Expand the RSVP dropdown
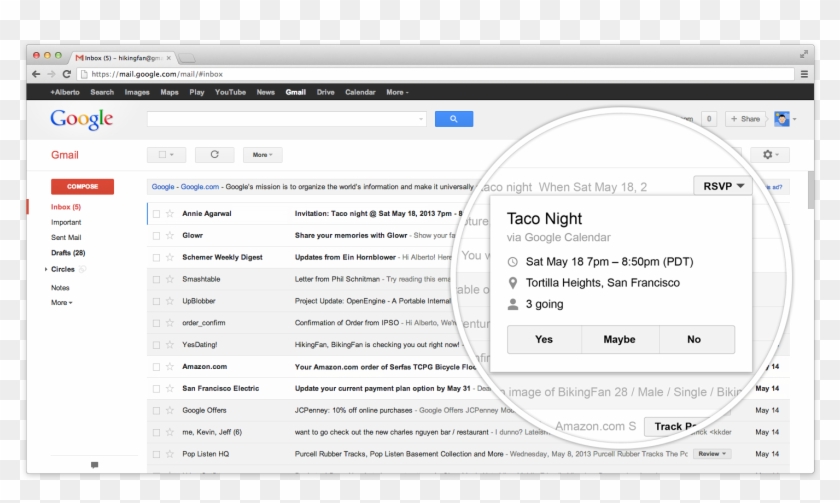The width and height of the screenshot is (840, 503). [723, 186]
